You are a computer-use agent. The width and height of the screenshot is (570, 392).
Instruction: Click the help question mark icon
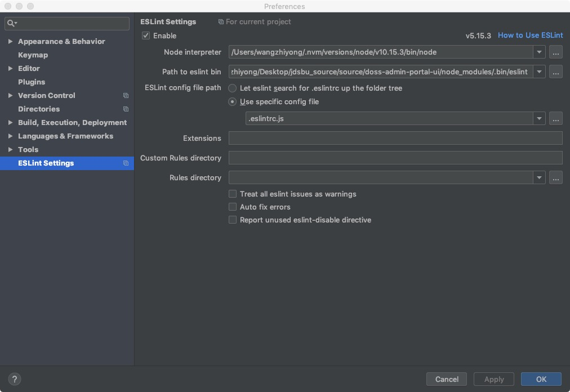[x=15, y=379]
